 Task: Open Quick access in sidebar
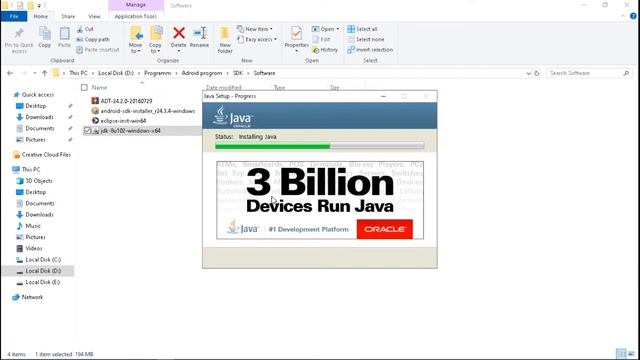coord(38,95)
